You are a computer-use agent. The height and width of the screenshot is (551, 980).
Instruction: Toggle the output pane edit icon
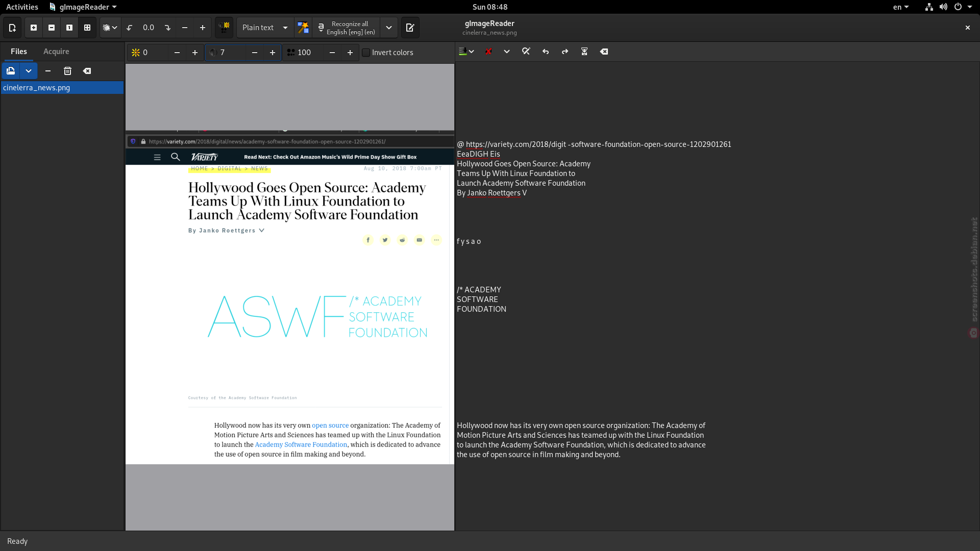click(x=410, y=28)
